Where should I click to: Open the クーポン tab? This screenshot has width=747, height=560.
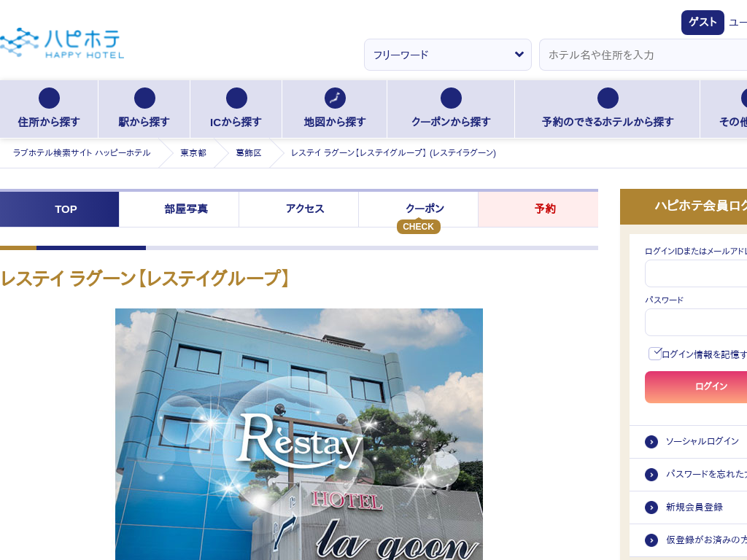(x=418, y=209)
